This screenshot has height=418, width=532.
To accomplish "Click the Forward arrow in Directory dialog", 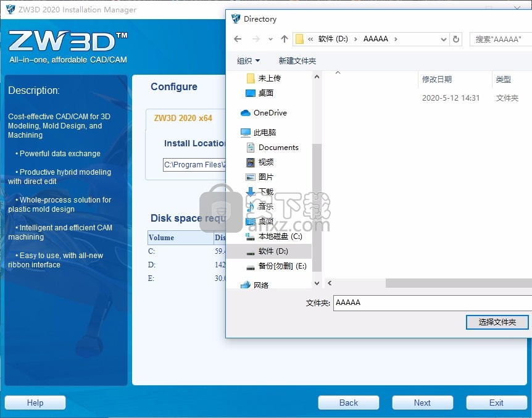I will point(256,39).
